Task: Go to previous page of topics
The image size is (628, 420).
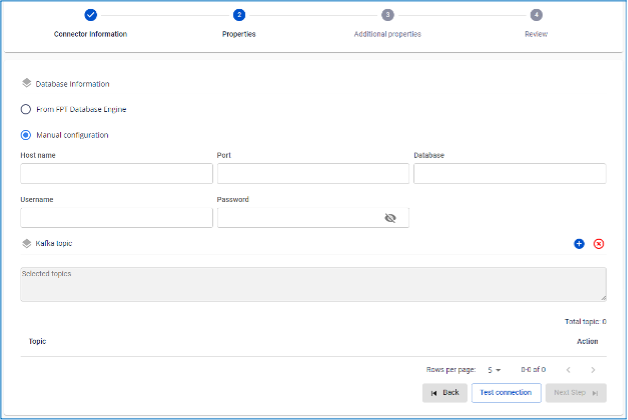Action: click(568, 370)
